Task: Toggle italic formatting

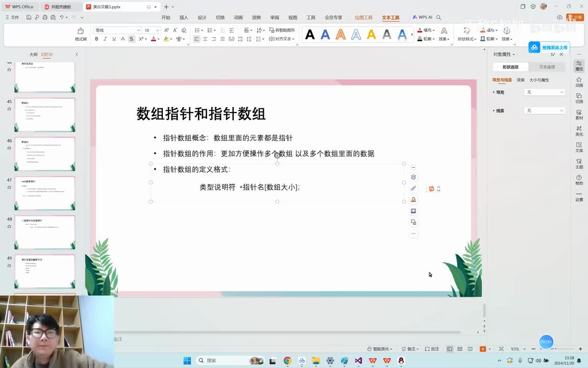Action: (x=105, y=39)
